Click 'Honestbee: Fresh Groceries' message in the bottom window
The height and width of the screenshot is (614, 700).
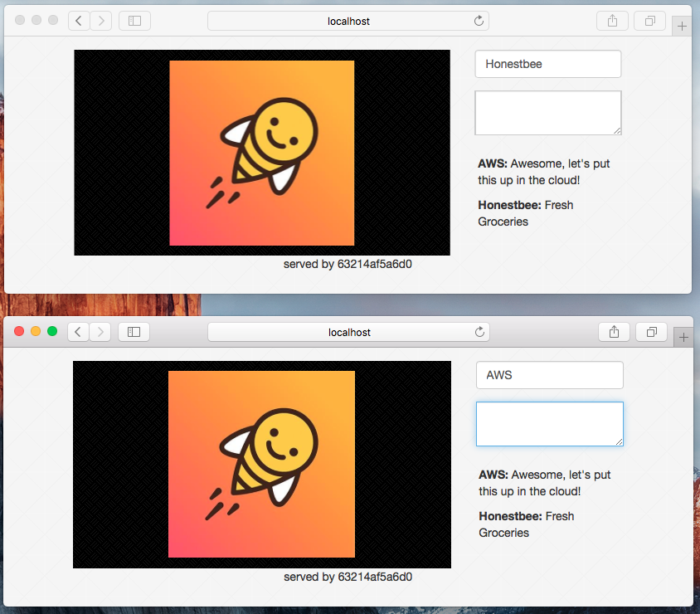pyautogui.click(x=527, y=524)
